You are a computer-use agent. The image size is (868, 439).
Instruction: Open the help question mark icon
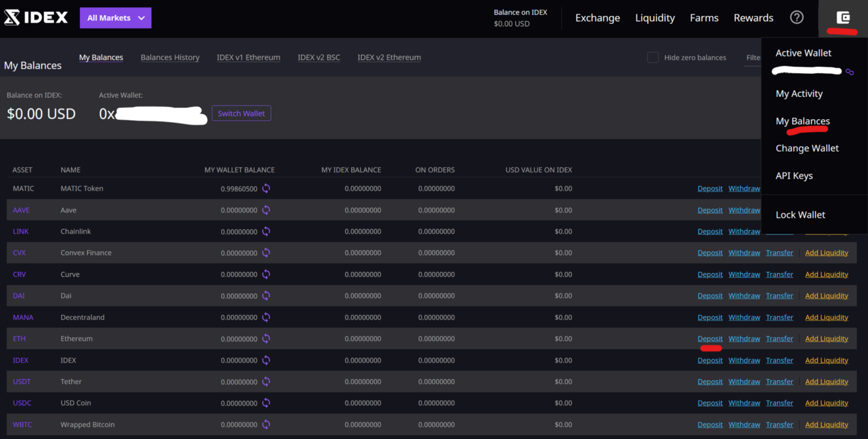[x=797, y=17]
